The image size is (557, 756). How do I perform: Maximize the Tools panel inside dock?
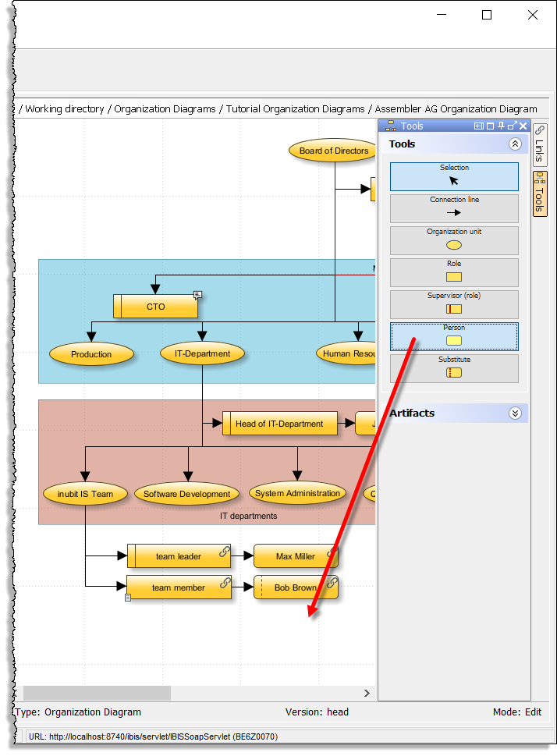pyautogui.click(x=490, y=126)
